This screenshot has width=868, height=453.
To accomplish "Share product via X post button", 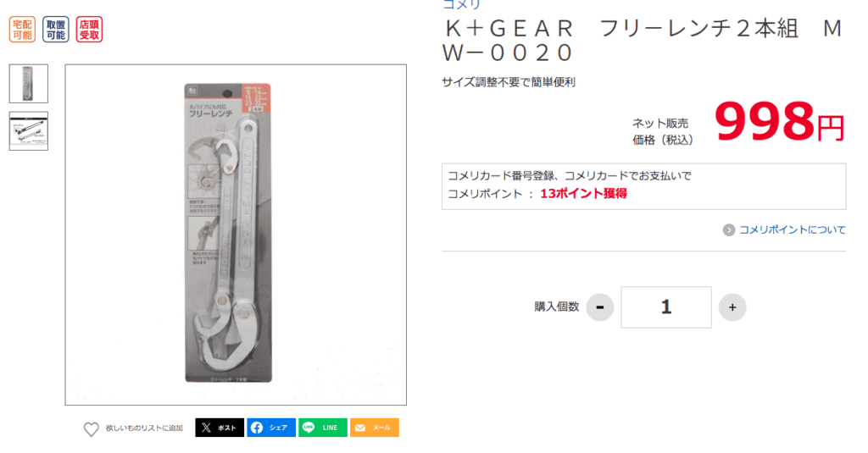I will [x=220, y=428].
